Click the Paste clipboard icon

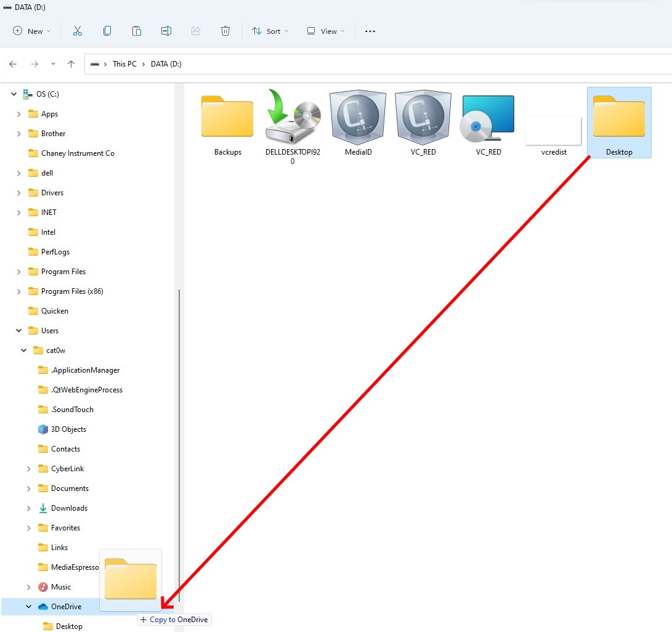[137, 31]
